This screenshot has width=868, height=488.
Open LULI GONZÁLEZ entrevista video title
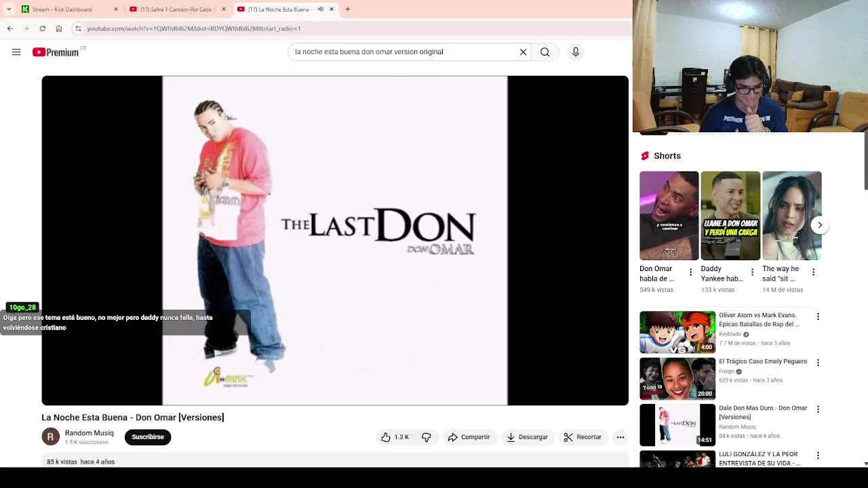click(x=759, y=459)
